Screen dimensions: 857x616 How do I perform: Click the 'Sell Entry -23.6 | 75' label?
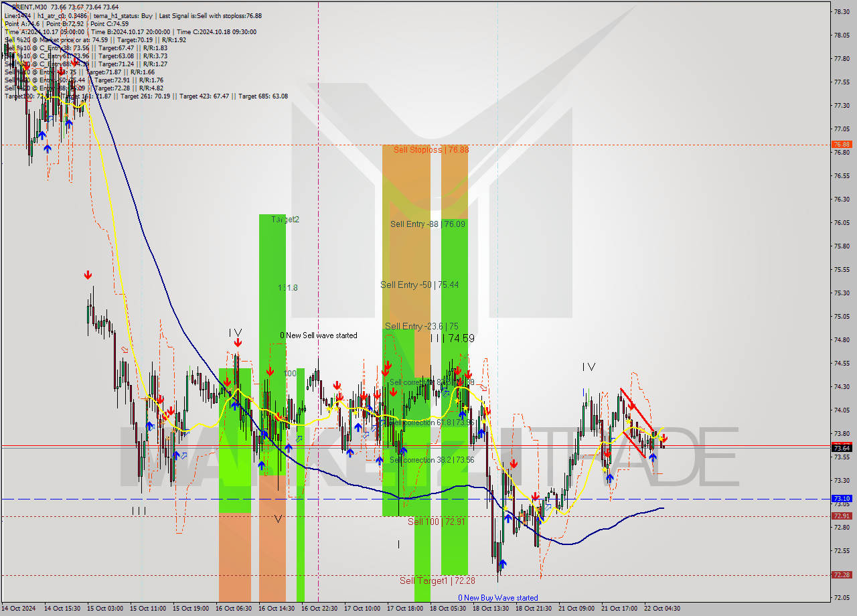(x=422, y=326)
